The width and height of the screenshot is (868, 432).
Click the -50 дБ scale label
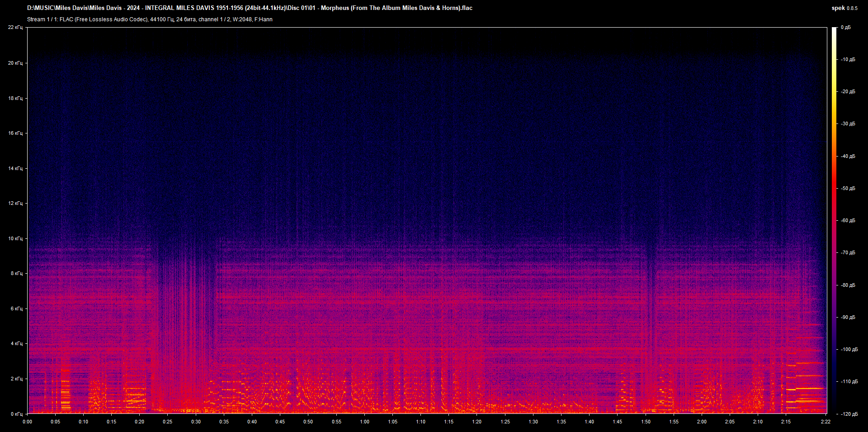[x=848, y=189]
